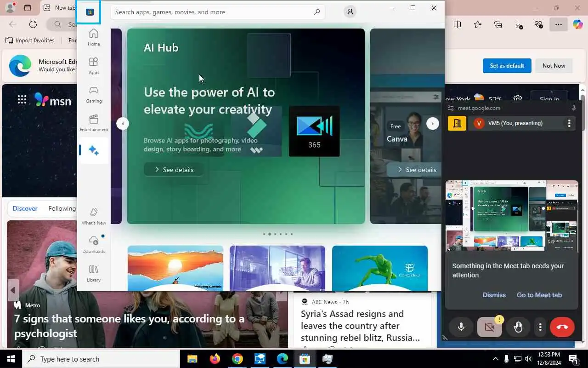588x368 pixels.
Task: Click Not Now in Edge banner
Action: (x=554, y=65)
